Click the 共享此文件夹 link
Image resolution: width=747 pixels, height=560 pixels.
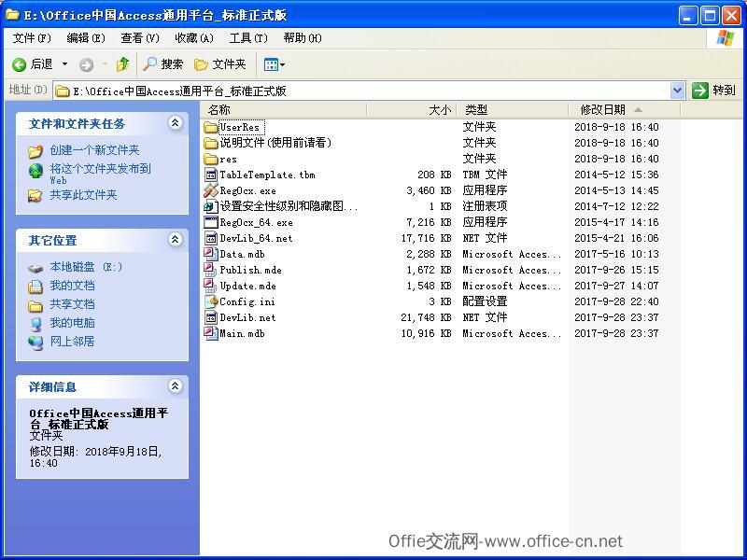[83, 195]
